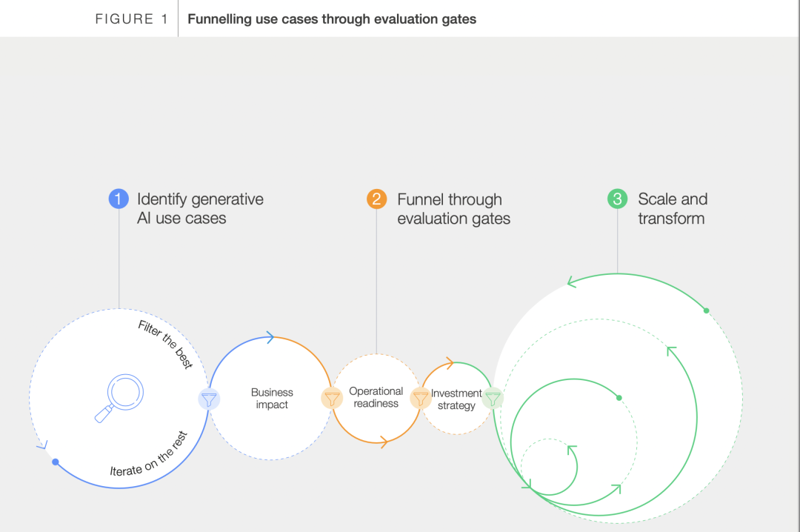
Task: Select the orange number 2 badge
Action: tap(376, 199)
